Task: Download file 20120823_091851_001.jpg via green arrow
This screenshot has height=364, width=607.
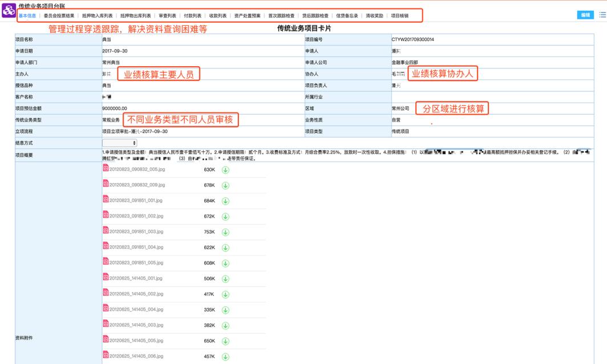Action: click(225, 201)
